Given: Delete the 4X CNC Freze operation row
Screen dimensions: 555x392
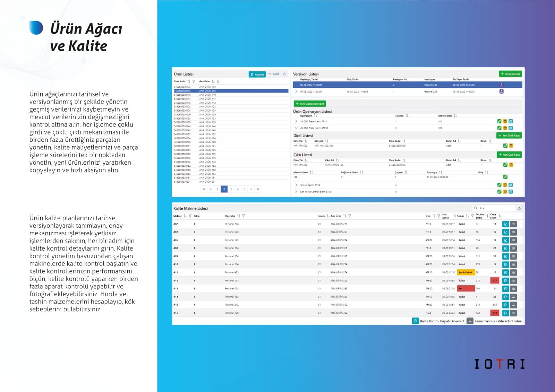Looking at the screenshot, I should (x=505, y=128).
